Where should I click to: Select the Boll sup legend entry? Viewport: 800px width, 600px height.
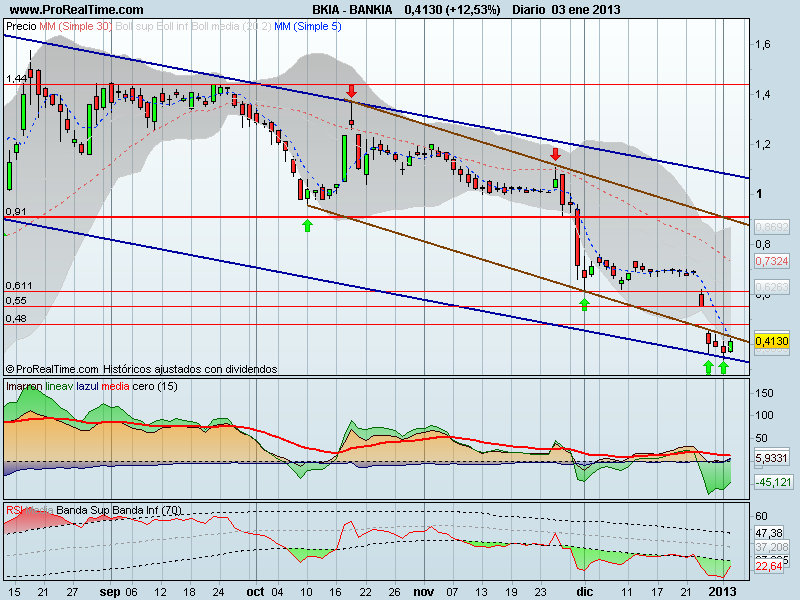[134, 27]
